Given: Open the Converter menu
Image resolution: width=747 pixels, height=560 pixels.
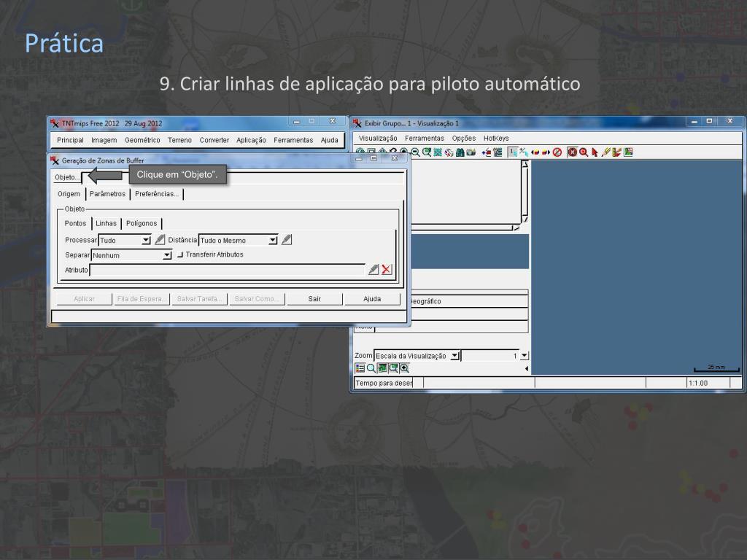Looking at the screenshot, I should point(214,140).
